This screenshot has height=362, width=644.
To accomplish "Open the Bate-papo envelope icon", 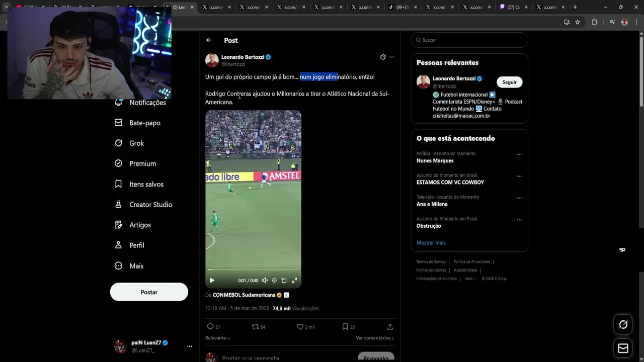I will point(118,123).
